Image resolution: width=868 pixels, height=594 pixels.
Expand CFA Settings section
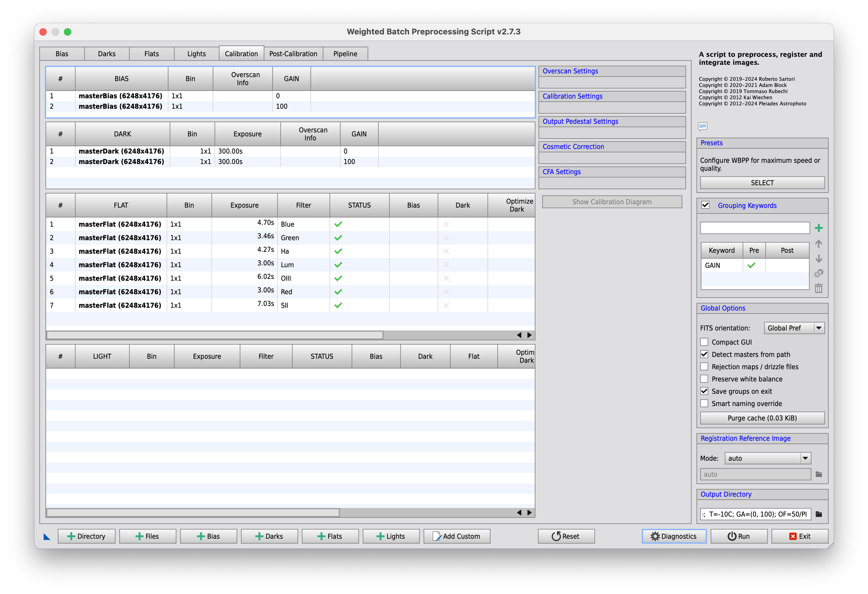tap(612, 172)
